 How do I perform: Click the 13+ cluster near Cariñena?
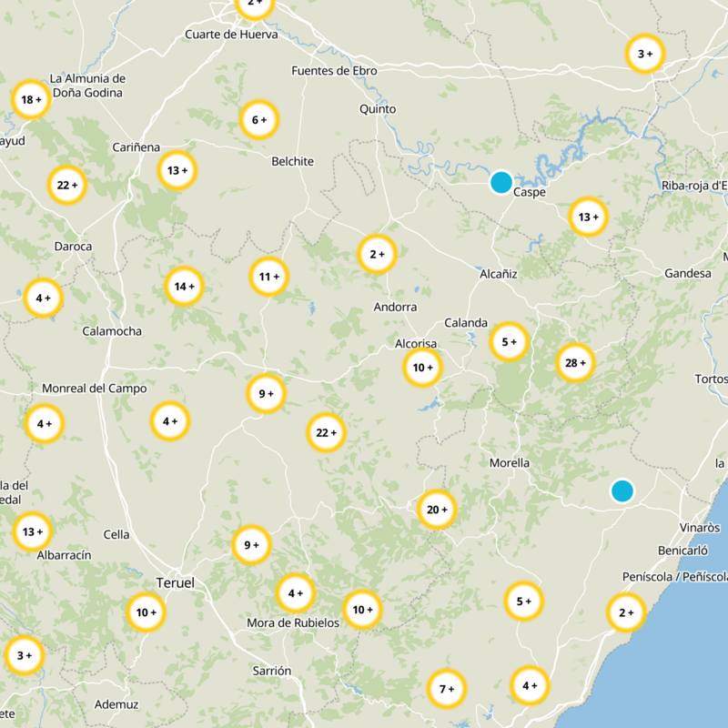click(x=178, y=168)
